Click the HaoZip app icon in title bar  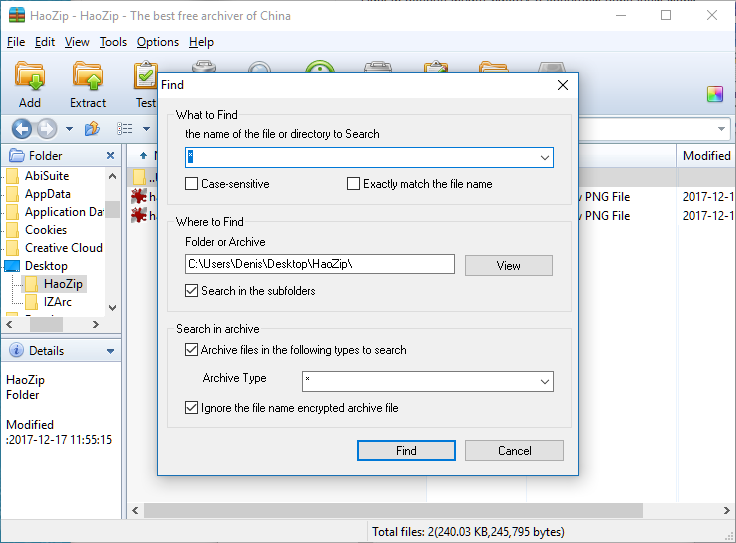pos(17,15)
